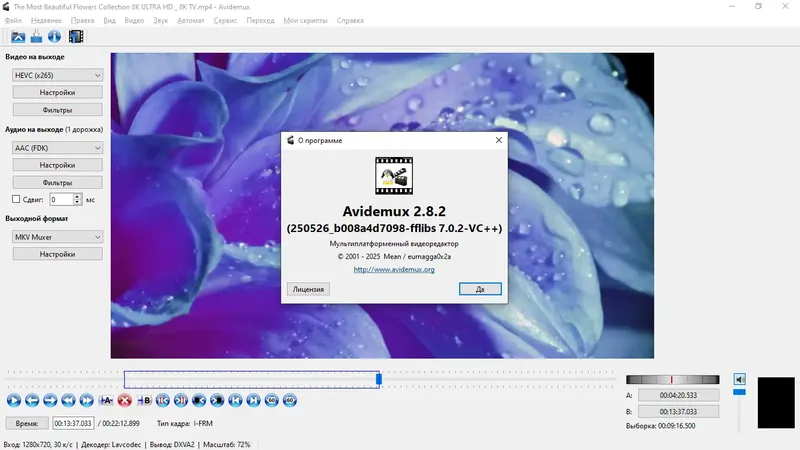
Task: Click the Лицензия button in the dialog
Action: pos(308,289)
